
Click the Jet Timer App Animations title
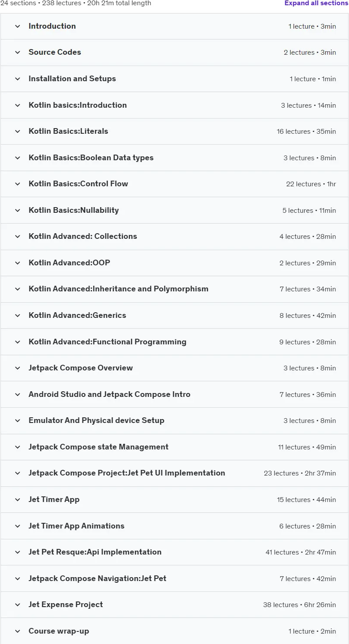pos(76,526)
